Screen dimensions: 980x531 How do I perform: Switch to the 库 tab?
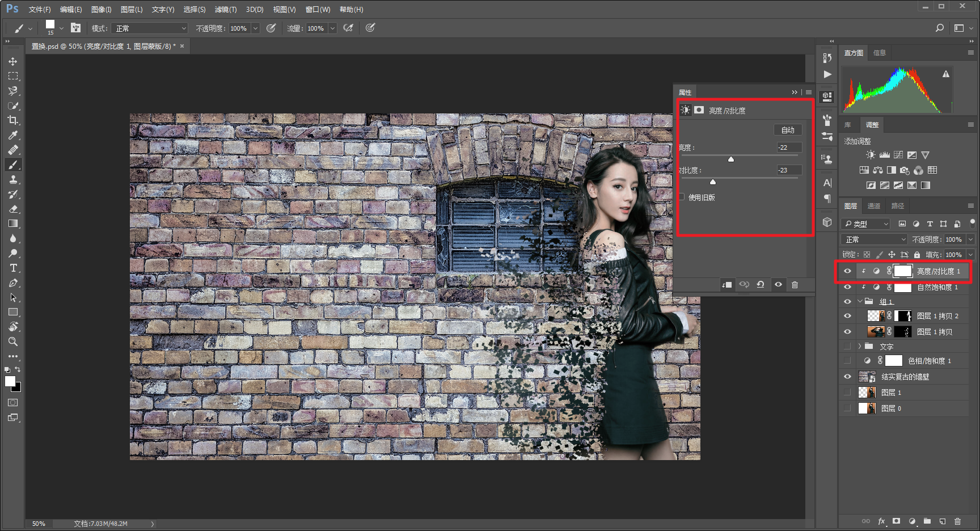[848, 125]
